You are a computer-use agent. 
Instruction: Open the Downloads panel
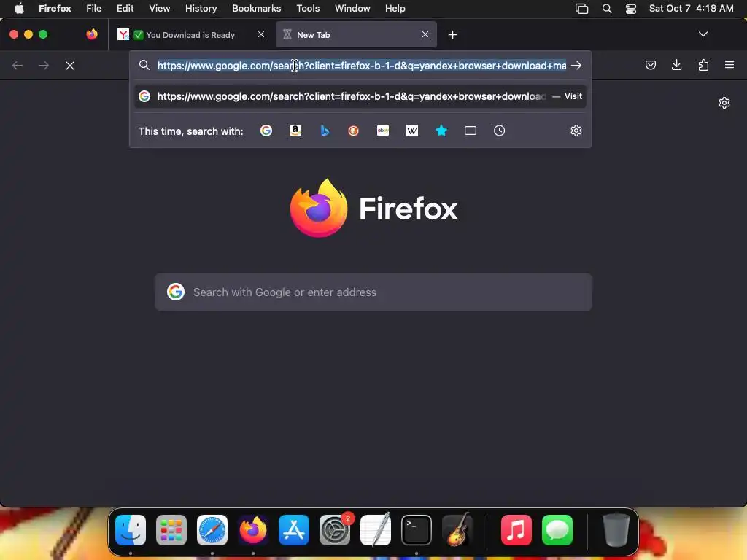pos(676,65)
